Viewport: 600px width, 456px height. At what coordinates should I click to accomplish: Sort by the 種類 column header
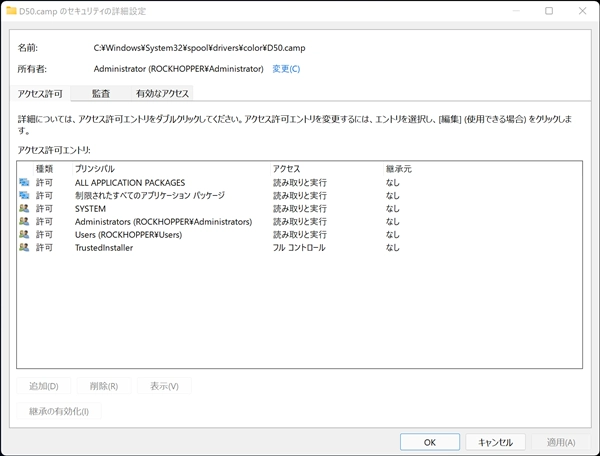tap(52, 169)
